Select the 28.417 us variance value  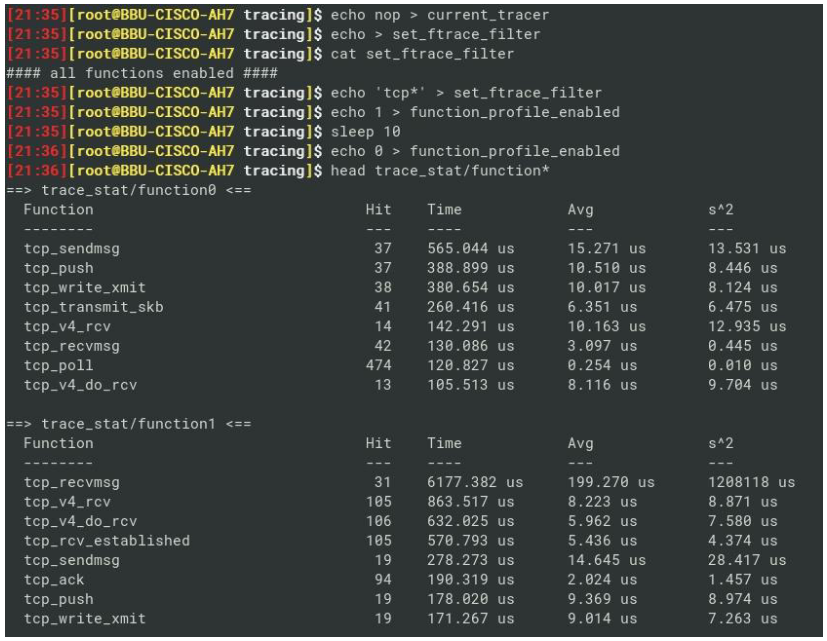[746, 560]
